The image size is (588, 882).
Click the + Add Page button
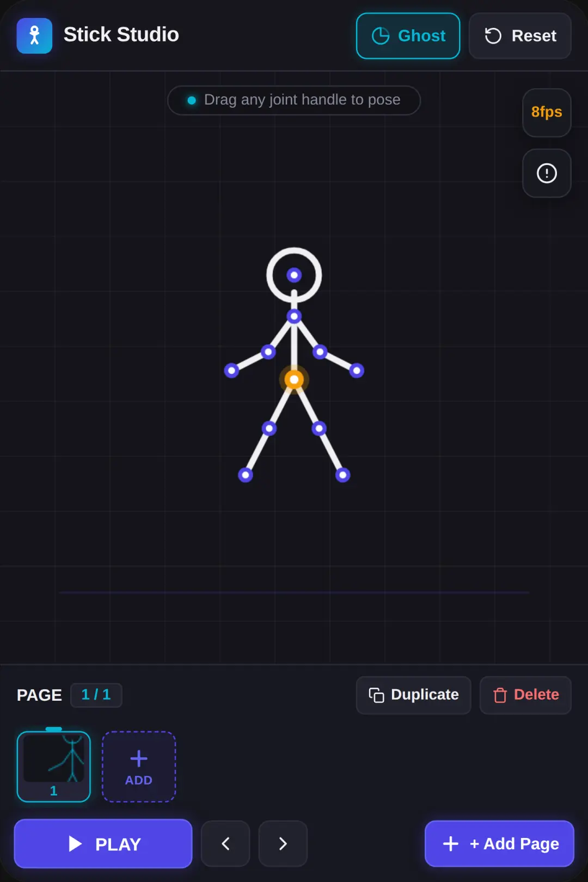click(499, 844)
